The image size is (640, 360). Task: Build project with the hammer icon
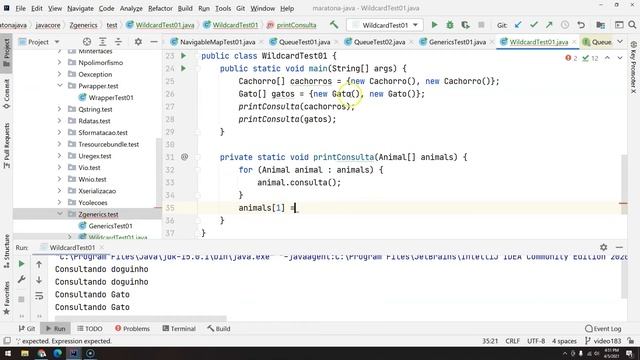[x=334, y=25]
